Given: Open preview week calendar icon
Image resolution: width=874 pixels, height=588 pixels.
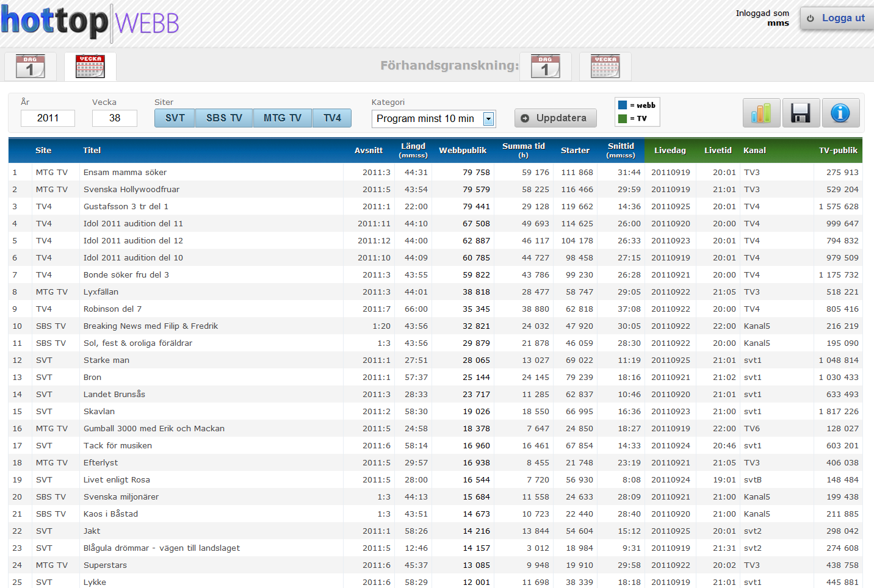Looking at the screenshot, I should pos(605,66).
